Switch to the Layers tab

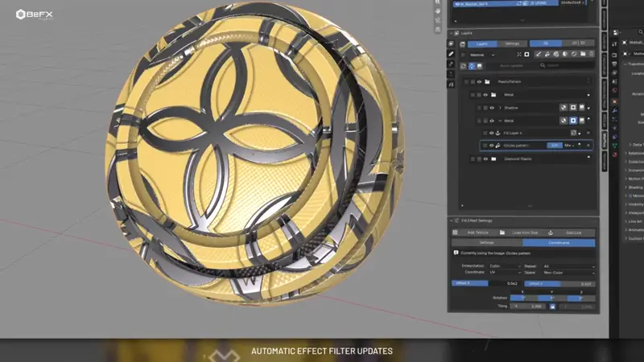pyautogui.click(x=482, y=43)
